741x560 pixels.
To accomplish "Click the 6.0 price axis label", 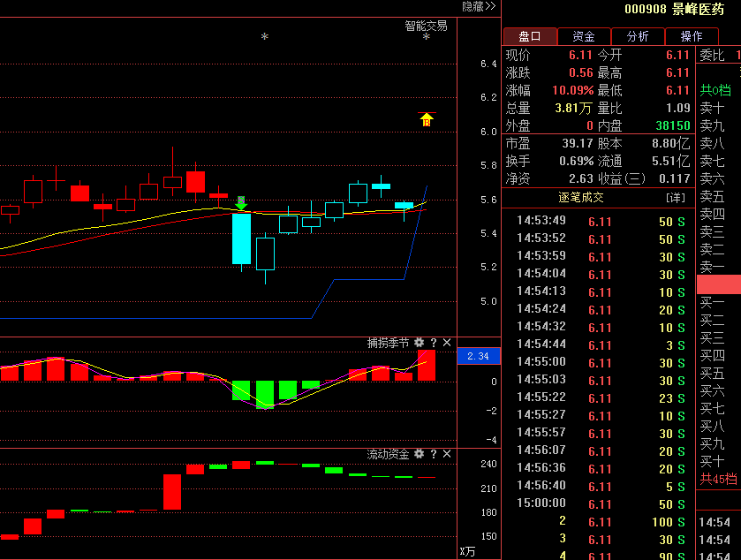I will (488, 132).
